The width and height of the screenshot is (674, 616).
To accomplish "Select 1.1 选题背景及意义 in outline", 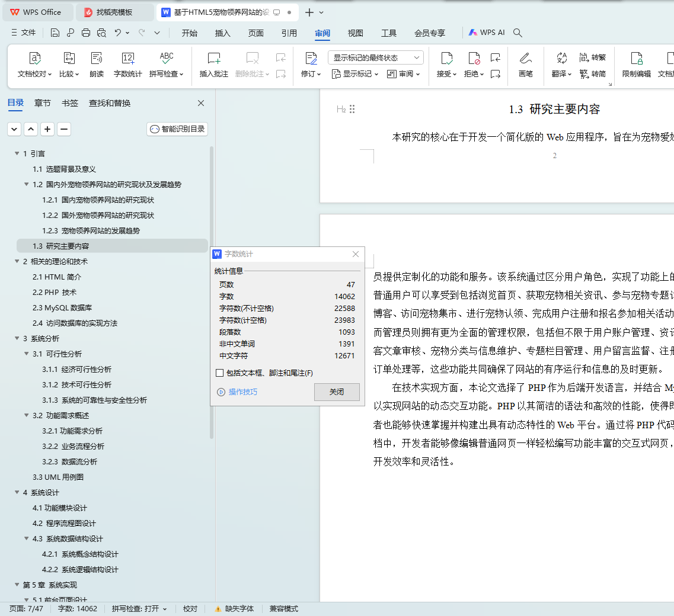I will [x=64, y=169].
